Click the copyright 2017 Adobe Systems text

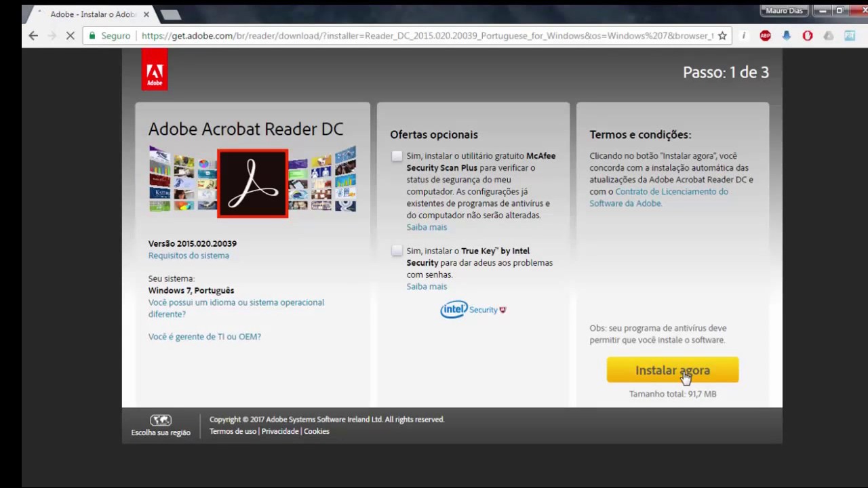click(x=327, y=420)
